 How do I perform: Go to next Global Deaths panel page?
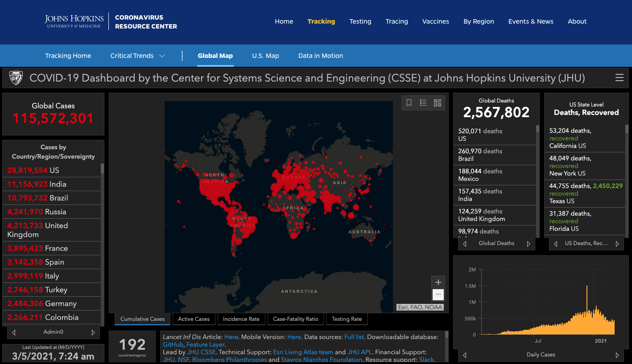[x=529, y=244]
